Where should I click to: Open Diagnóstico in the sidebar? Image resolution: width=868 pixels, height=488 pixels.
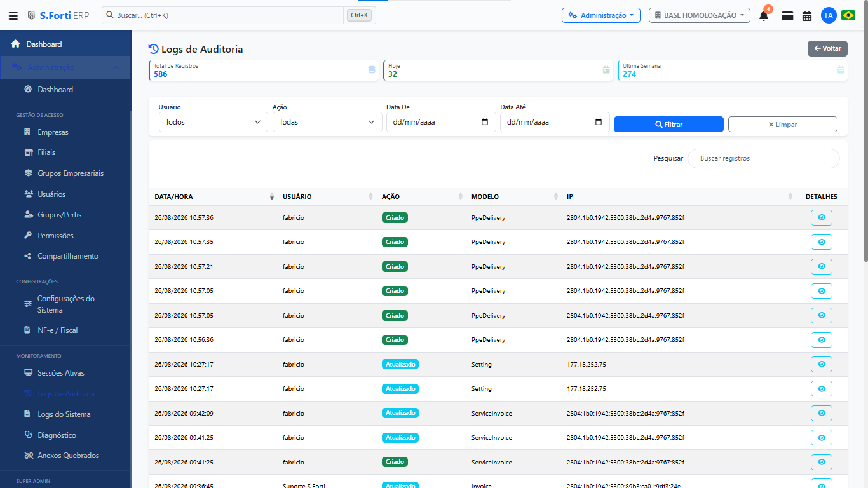[x=57, y=435]
